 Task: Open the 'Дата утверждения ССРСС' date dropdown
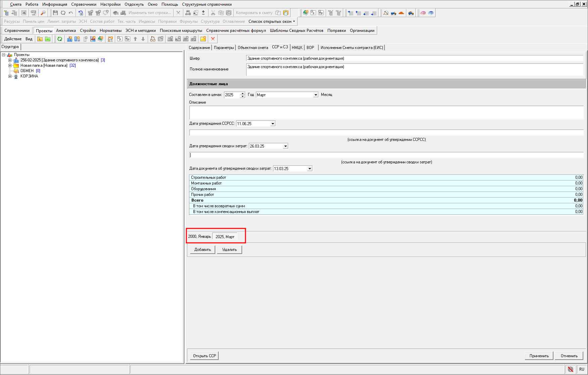273,124
